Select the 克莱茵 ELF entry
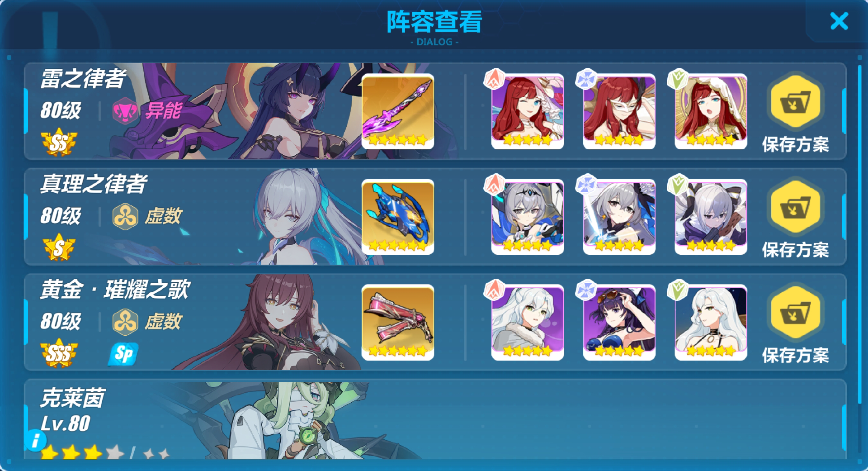The height and width of the screenshot is (471, 868). point(435,420)
